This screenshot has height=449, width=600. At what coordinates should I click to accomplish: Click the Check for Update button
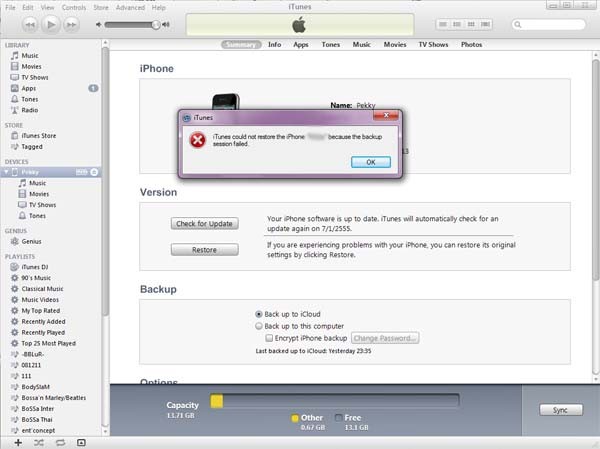(x=205, y=224)
